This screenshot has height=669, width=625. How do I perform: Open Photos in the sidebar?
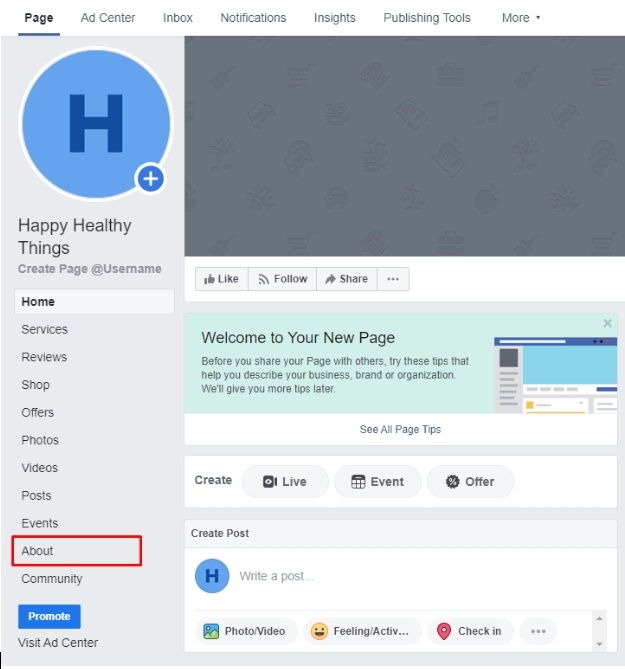40,440
